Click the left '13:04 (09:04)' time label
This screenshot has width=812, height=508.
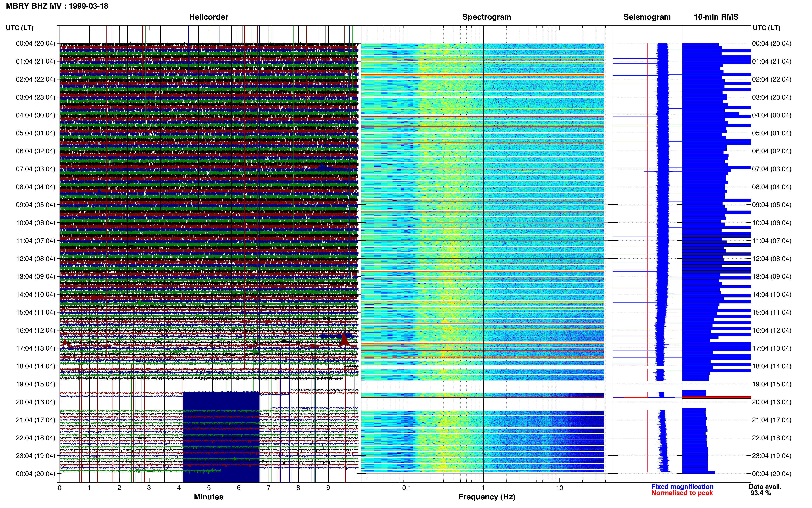pos(36,277)
